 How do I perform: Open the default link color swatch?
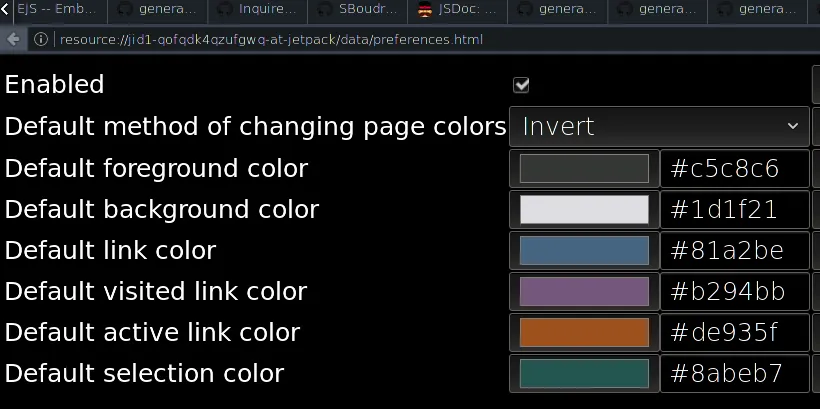pyautogui.click(x=584, y=251)
